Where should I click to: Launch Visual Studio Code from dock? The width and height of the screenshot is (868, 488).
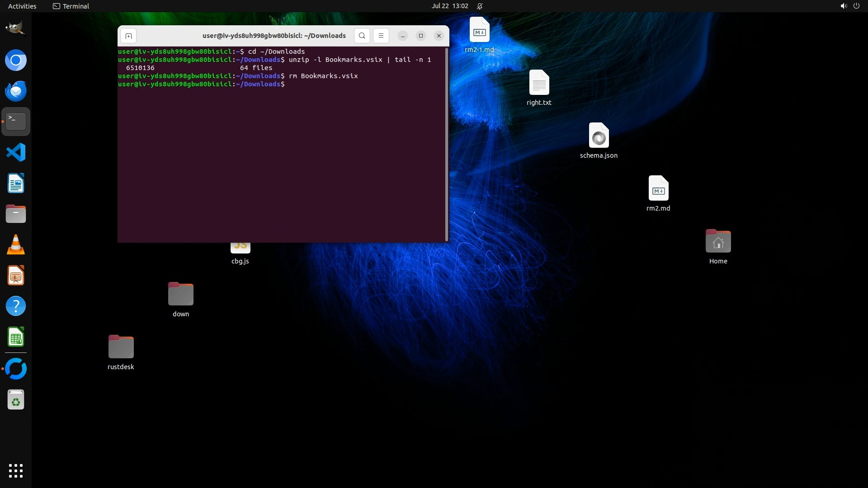[x=16, y=152]
